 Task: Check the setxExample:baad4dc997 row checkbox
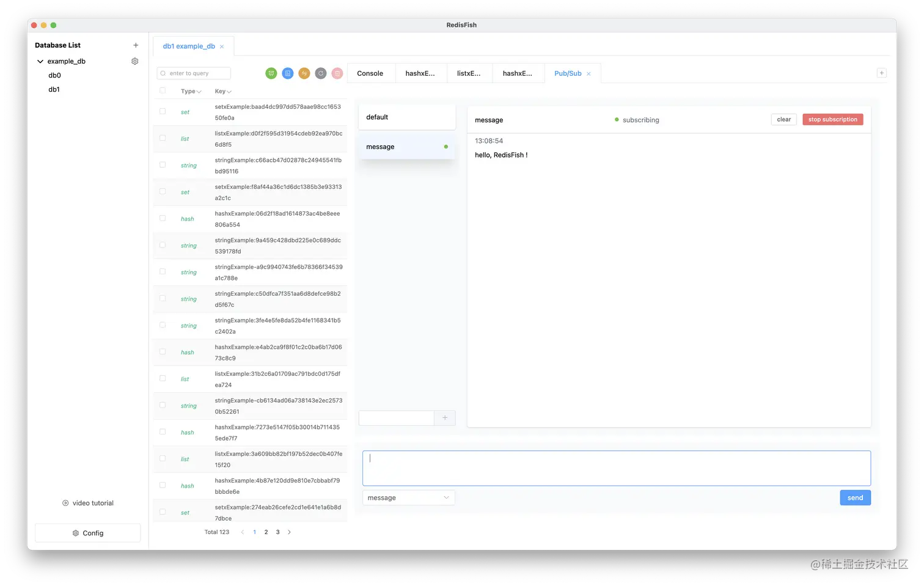(x=163, y=111)
